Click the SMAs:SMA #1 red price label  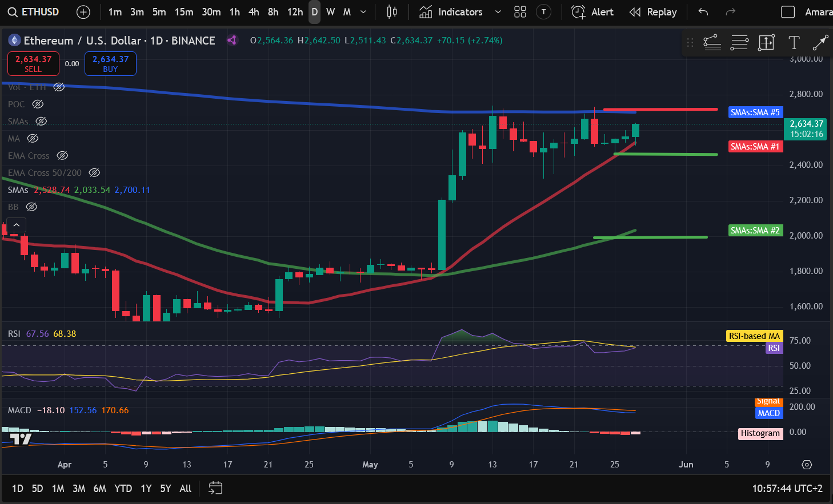pyautogui.click(x=755, y=147)
